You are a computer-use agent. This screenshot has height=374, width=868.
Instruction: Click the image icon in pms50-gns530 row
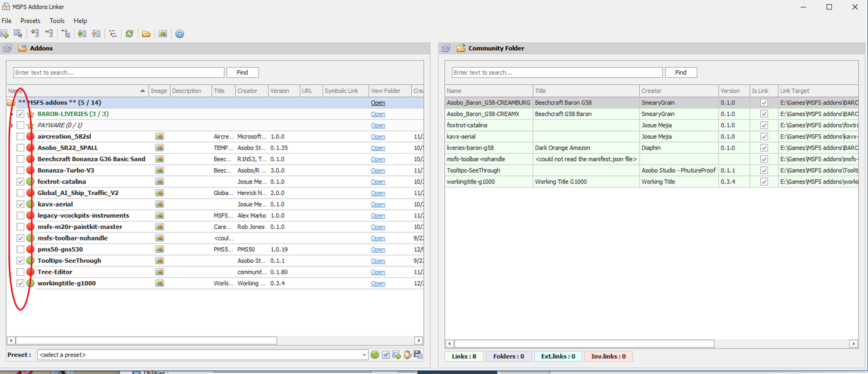159,249
